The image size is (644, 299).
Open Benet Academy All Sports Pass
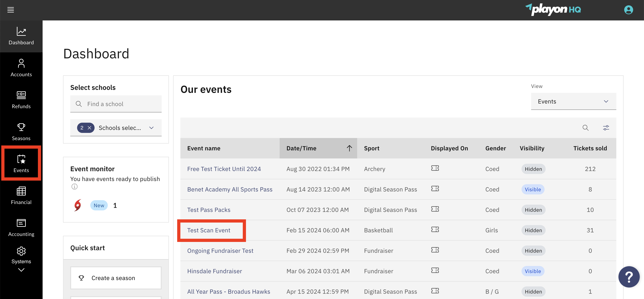pos(230,189)
